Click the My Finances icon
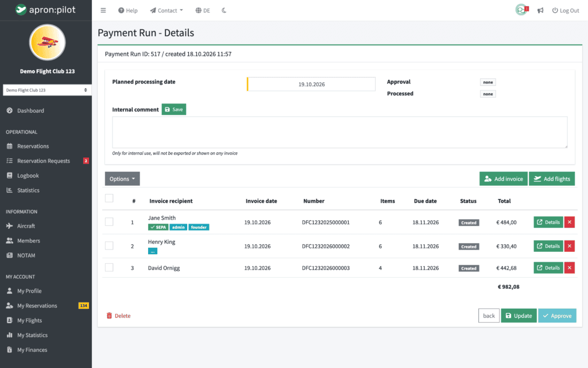Screen dimensions: 588x368 tap(9, 350)
